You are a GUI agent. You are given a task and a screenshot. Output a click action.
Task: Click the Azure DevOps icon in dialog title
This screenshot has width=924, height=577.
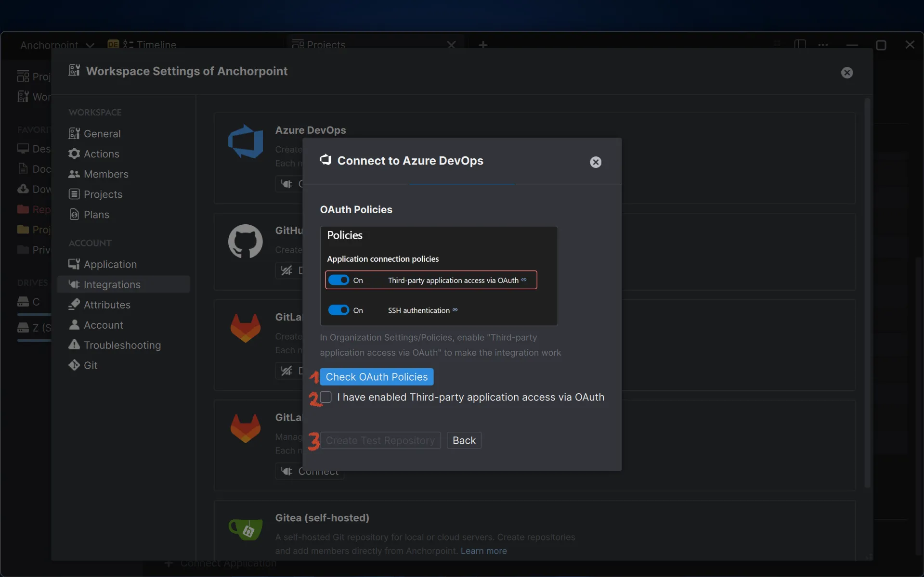(326, 160)
